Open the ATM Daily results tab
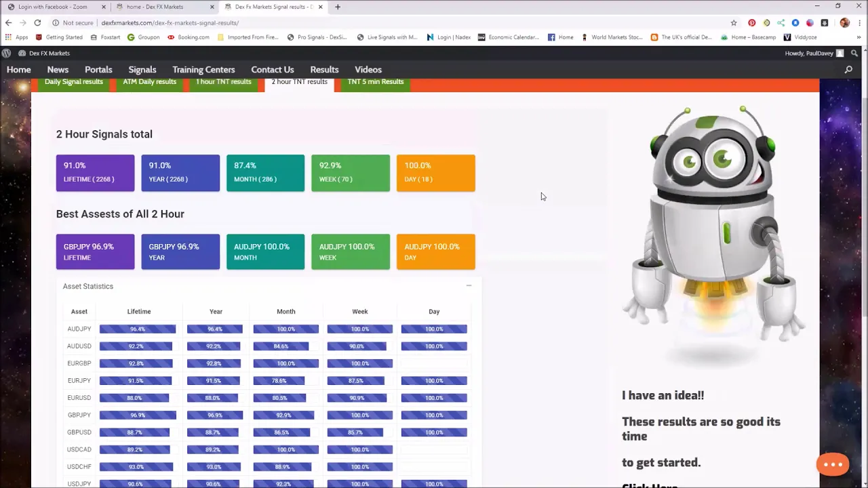Image resolution: width=868 pixels, height=488 pixels. click(x=150, y=82)
